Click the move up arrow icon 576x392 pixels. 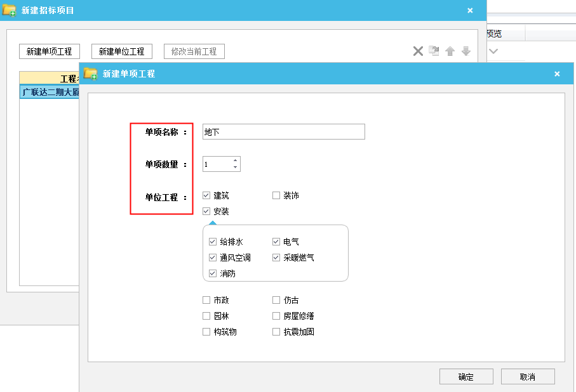coord(450,51)
